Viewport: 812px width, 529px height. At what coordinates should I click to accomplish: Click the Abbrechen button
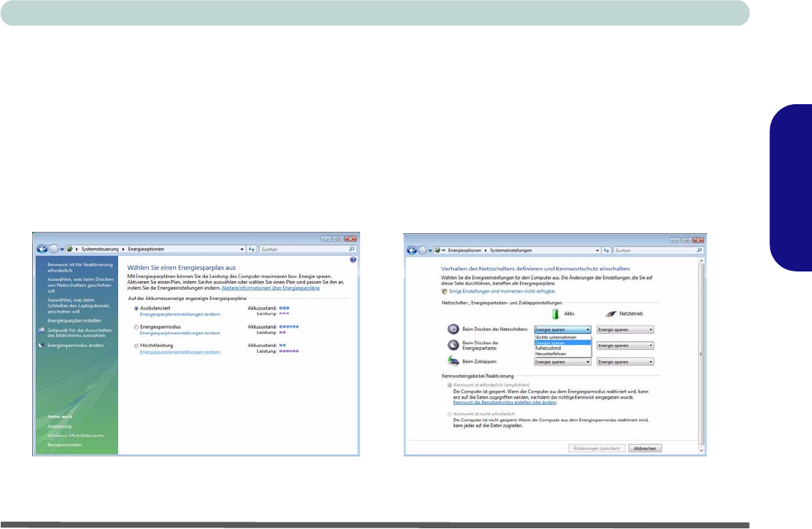pos(645,449)
